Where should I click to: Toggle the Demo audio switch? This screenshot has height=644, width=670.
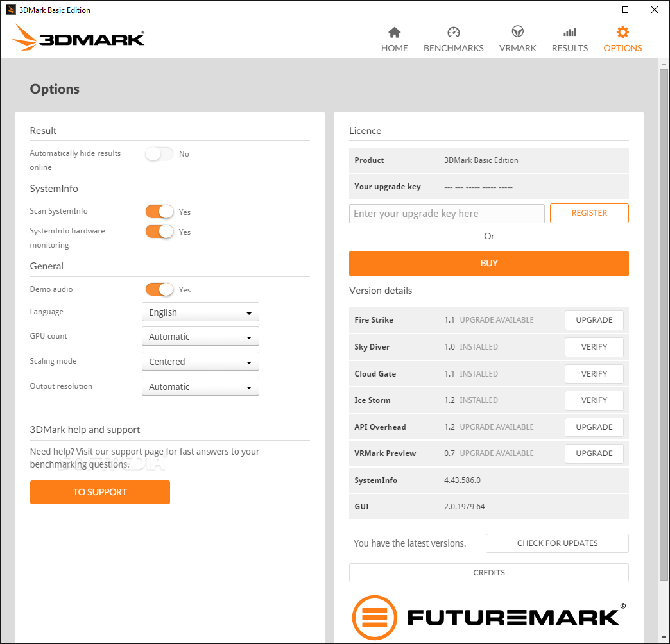click(x=159, y=289)
